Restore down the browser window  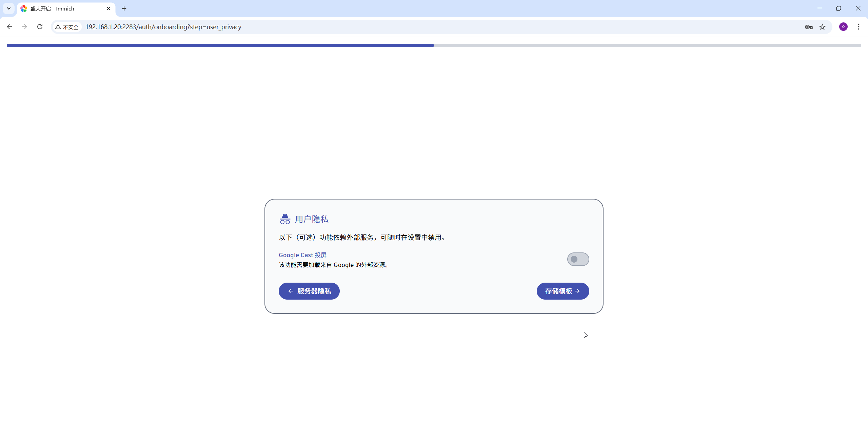point(839,8)
